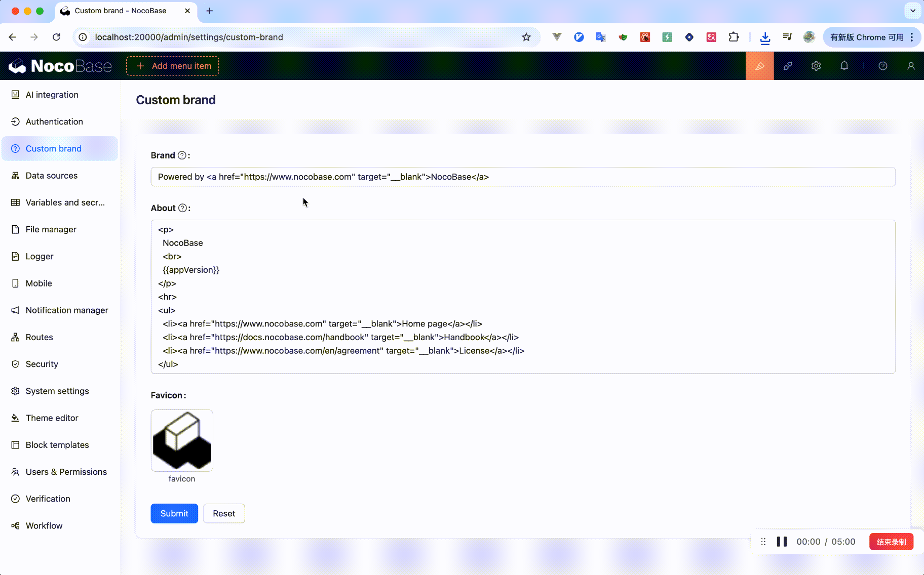Screen dimensions: 924x575
Task: Open the user profile icon
Action: pos(910,66)
